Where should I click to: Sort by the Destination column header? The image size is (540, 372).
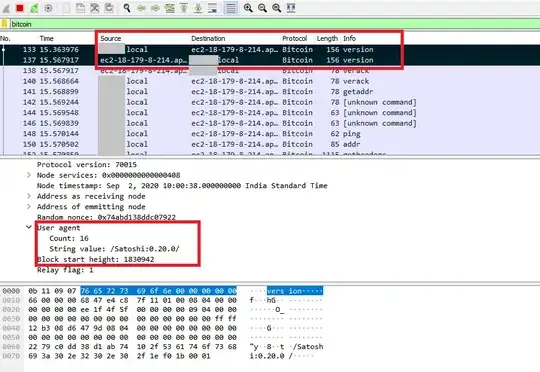point(208,38)
